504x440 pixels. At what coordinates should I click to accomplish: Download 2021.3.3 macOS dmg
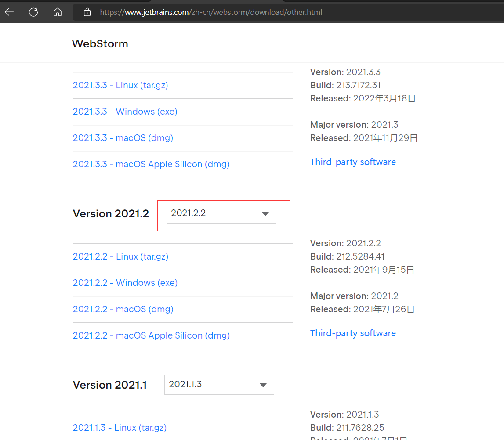coord(123,138)
